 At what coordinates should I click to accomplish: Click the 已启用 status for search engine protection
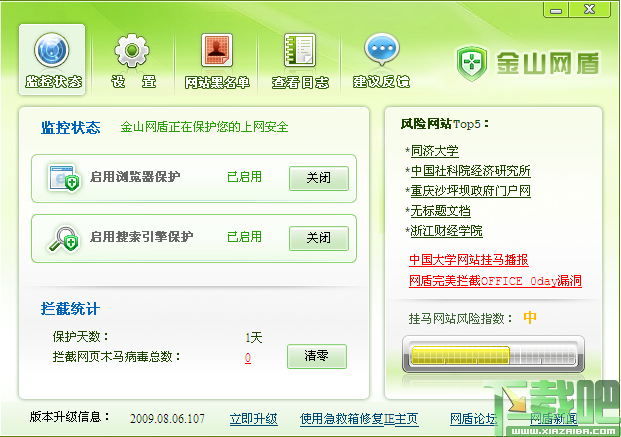coord(244,237)
